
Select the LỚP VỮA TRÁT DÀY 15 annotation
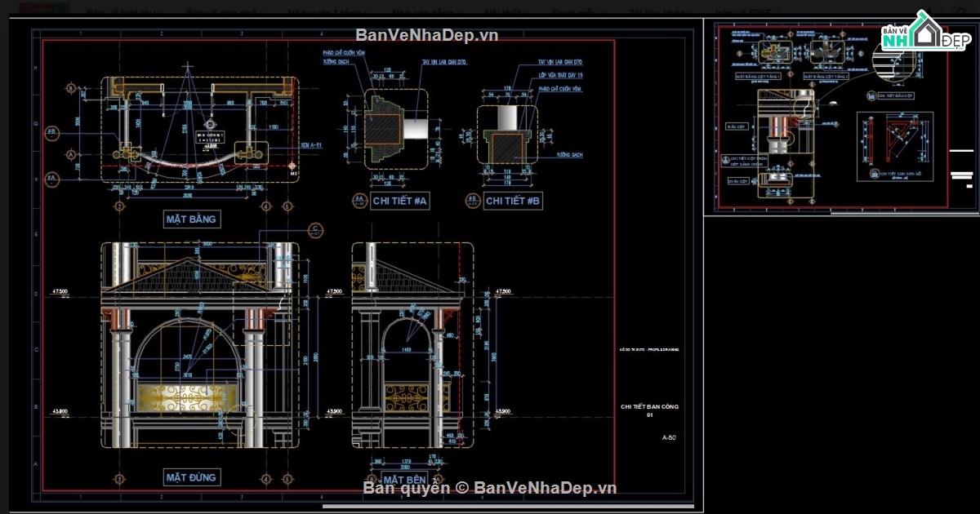560,75
